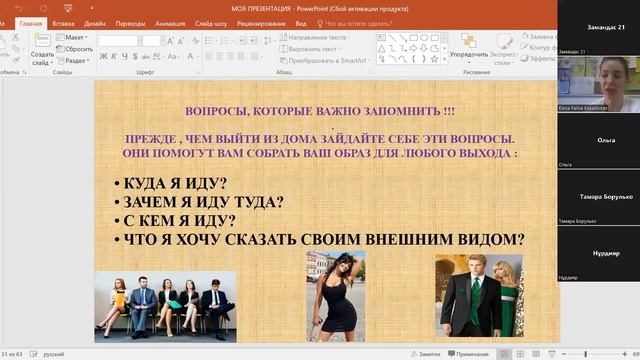
Task: Toggle Заметки notes pane
Action: tap(425, 354)
